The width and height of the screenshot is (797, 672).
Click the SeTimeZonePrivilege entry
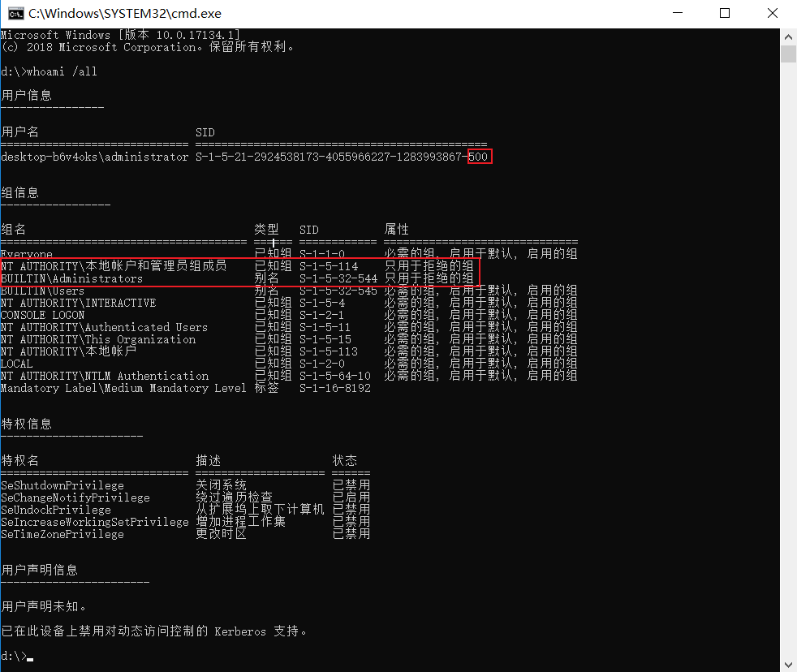62,534
